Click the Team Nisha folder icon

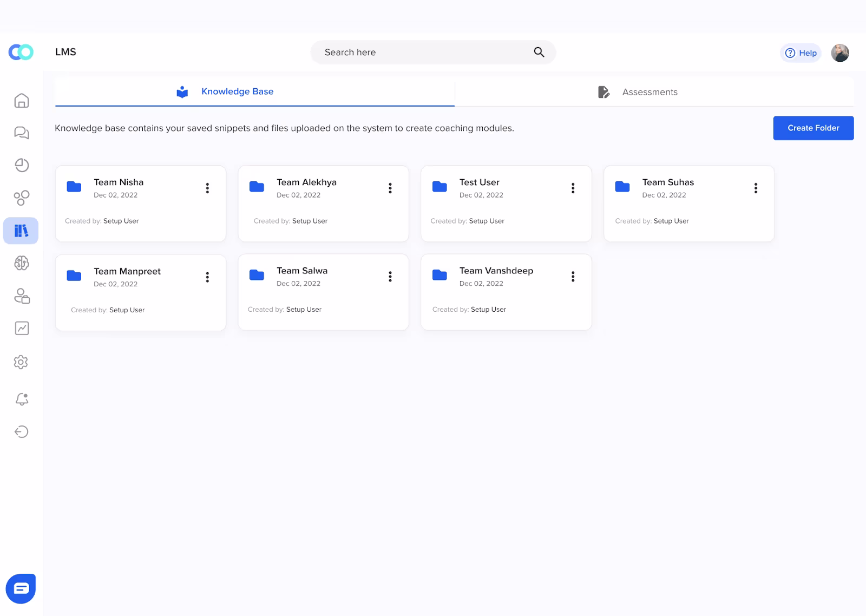[74, 187]
